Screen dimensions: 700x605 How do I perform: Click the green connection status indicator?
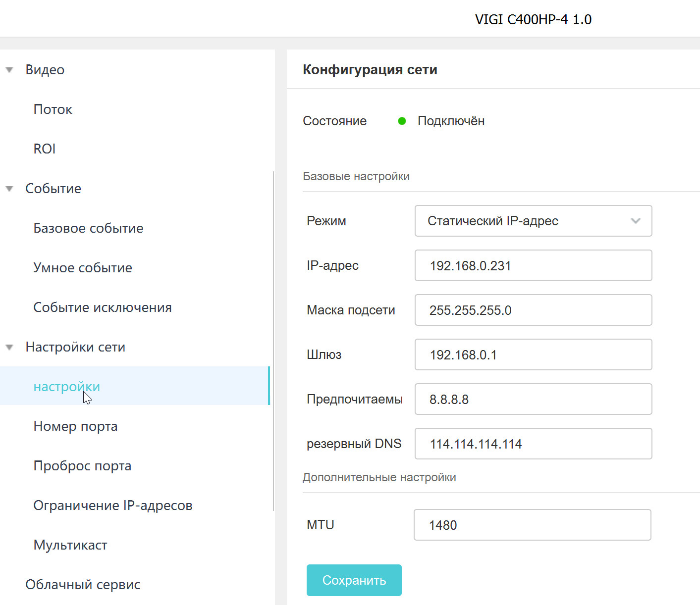pos(402,121)
